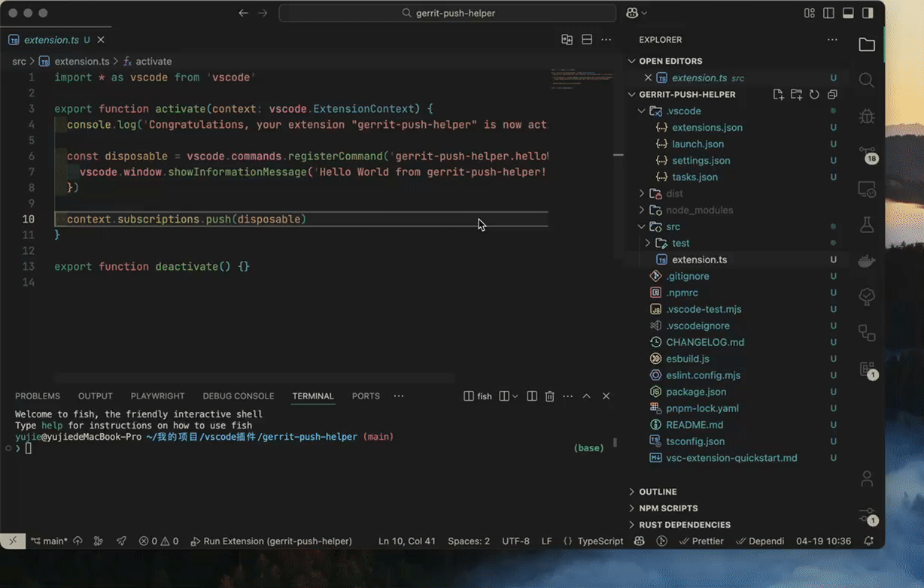Go back with the navigation arrow
Image resolution: width=924 pixels, height=588 pixels.
(x=243, y=13)
